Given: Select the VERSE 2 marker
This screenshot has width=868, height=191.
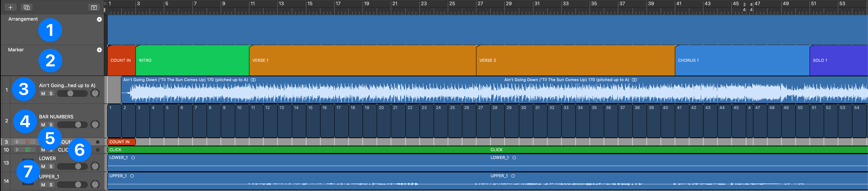Looking at the screenshot, I should pyautogui.click(x=575, y=61).
